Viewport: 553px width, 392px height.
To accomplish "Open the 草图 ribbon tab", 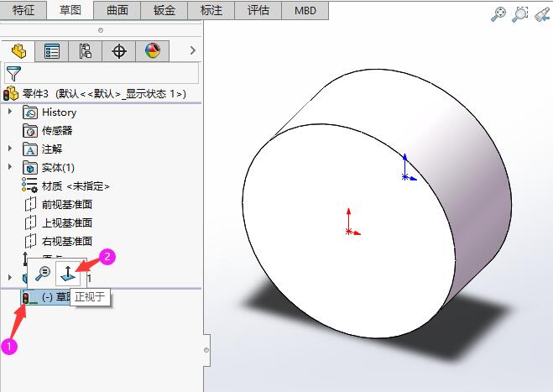I will 70,10.
